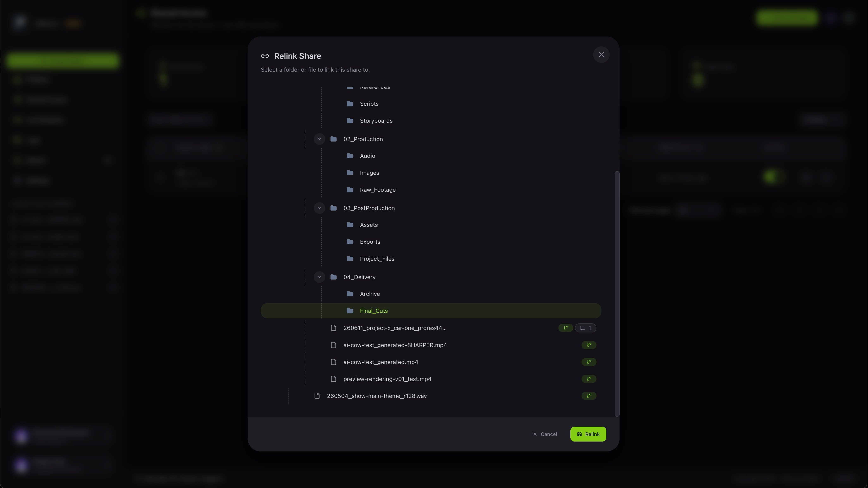
Task: Click file icon of ai-cow-test_generated-SHARPER.mp4
Action: [x=334, y=345]
